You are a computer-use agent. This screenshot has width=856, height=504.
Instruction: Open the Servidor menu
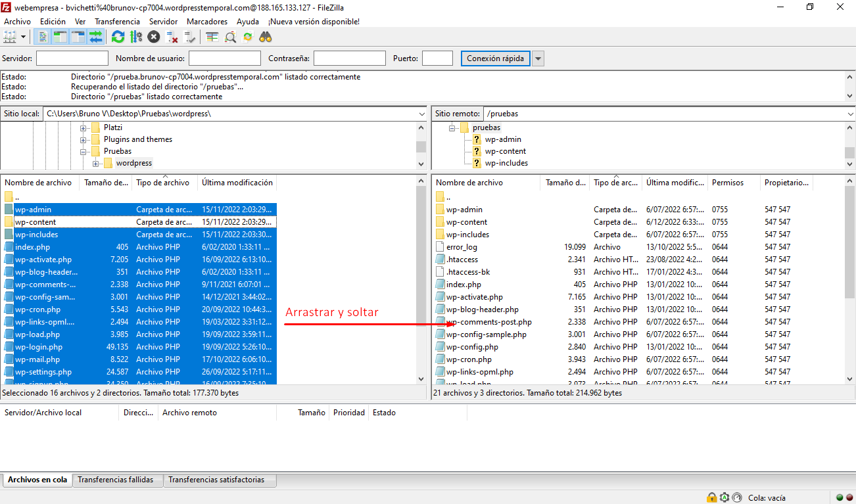click(x=163, y=22)
